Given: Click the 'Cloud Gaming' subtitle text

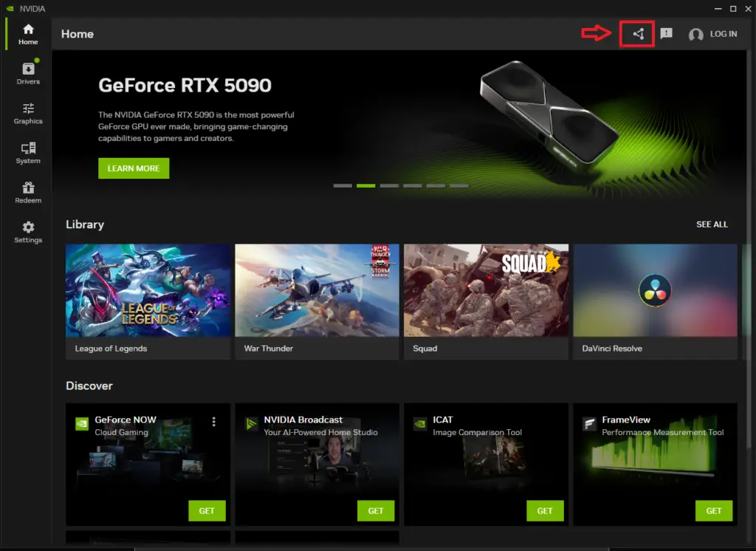Looking at the screenshot, I should pos(122,432).
